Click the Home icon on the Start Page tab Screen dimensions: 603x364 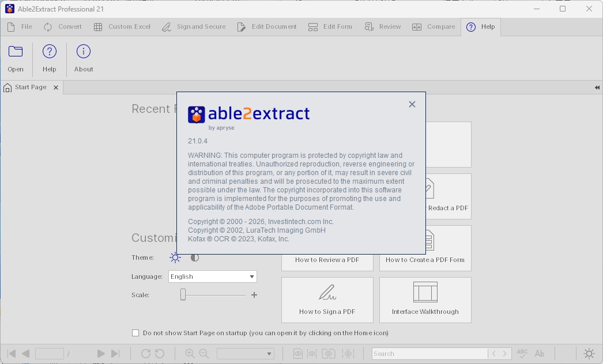[8, 87]
